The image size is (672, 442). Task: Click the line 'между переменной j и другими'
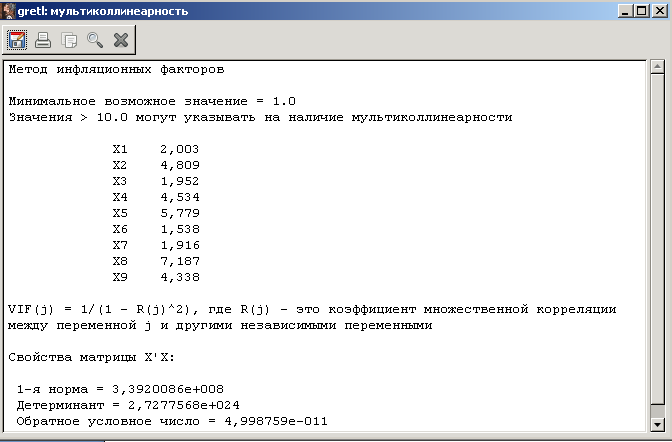tap(220, 325)
